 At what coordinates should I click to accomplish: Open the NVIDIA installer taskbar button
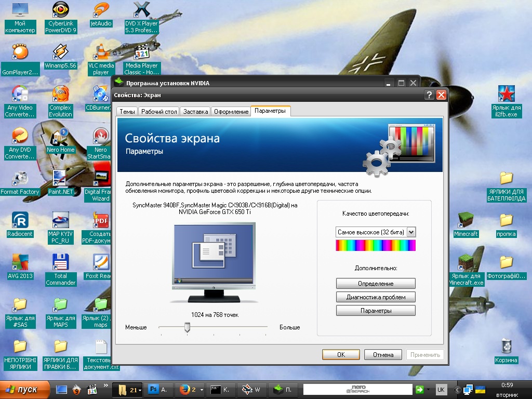pyautogui.click(x=283, y=390)
